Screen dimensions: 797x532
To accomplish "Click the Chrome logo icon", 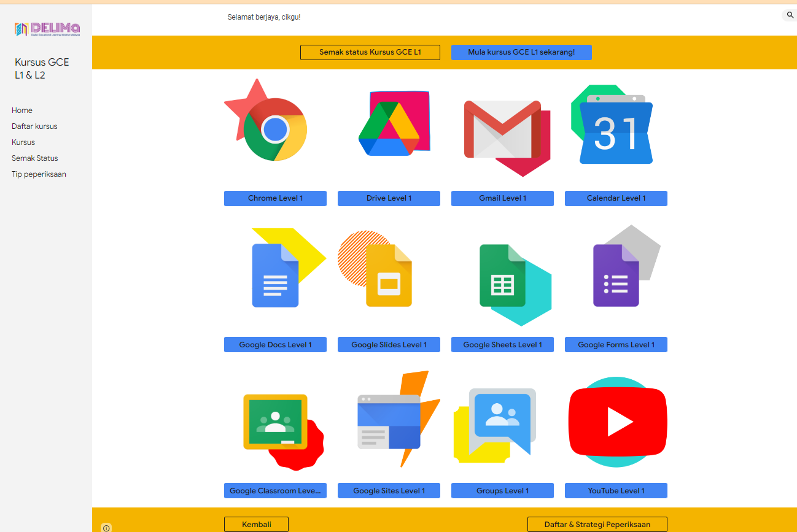I will coord(275,129).
